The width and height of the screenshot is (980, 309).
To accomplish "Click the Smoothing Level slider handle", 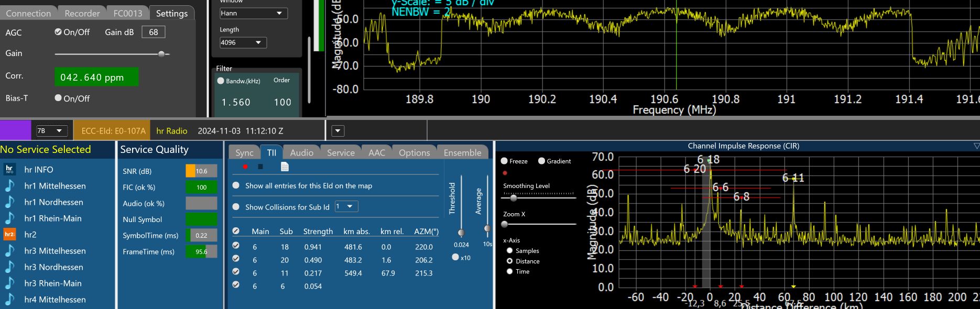I will point(514,198).
